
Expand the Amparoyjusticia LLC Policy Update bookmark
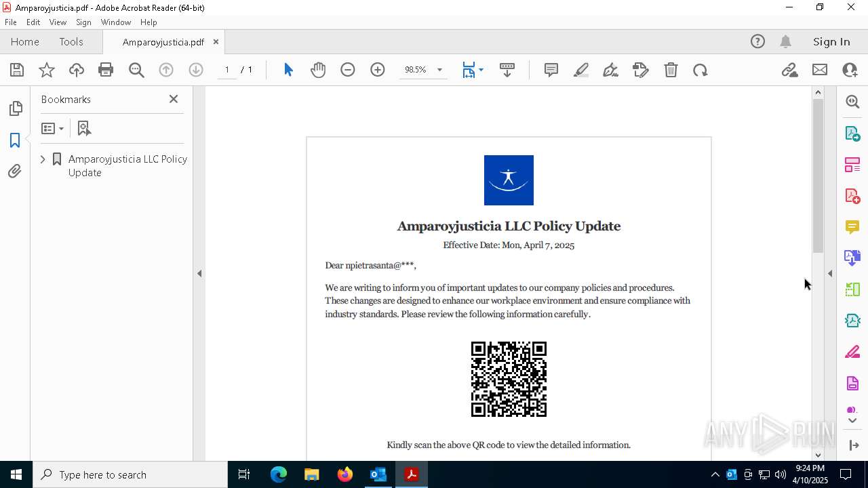point(43,159)
